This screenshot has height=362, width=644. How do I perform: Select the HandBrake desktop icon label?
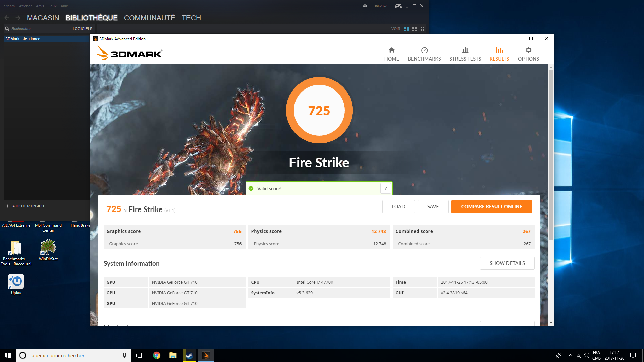coord(80,225)
